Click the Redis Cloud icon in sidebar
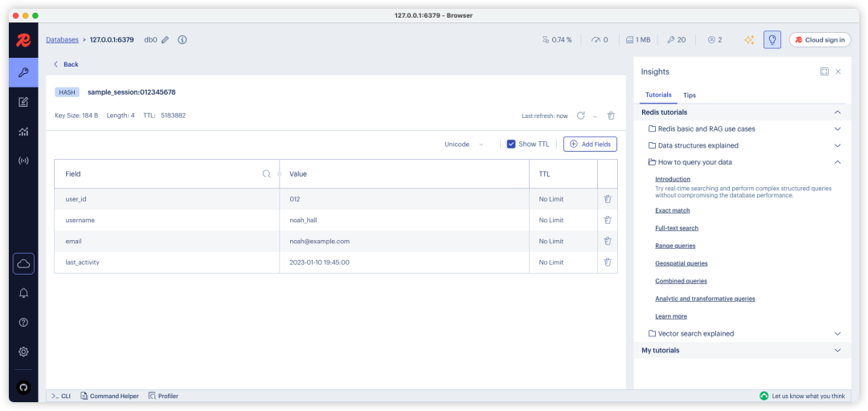Screen dimensions: 868x411 pos(23,264)
